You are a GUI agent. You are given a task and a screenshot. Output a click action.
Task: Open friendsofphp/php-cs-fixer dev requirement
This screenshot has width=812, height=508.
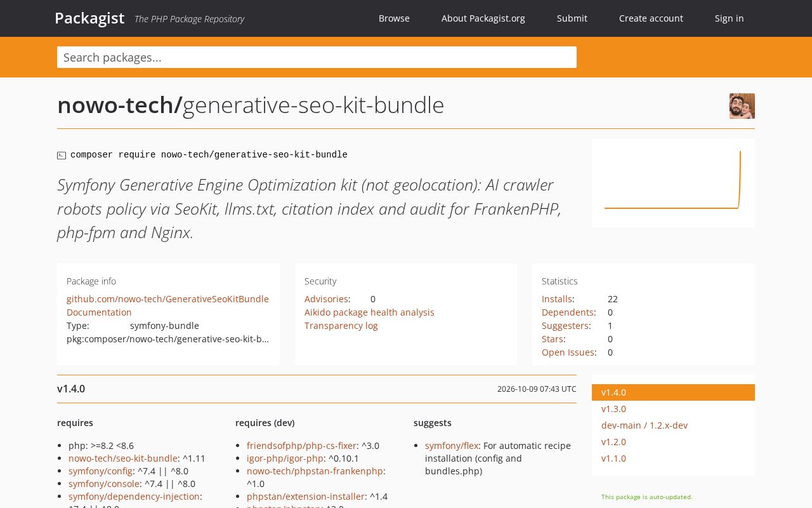pyautogui.click(x=301, y=446)
